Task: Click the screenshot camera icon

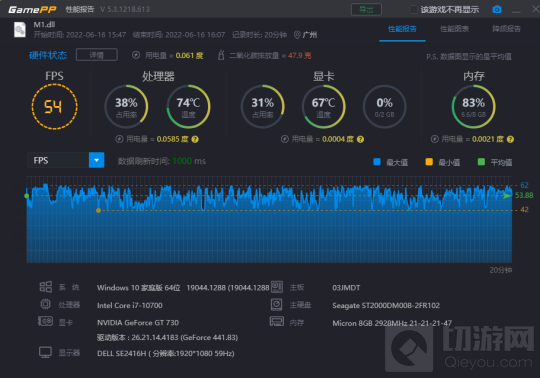Action: point(497,9)
